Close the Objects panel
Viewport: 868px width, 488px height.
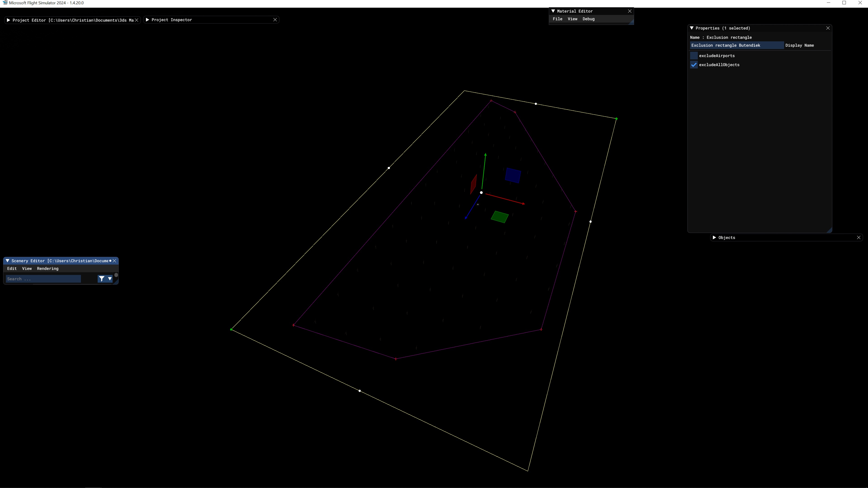859,238
